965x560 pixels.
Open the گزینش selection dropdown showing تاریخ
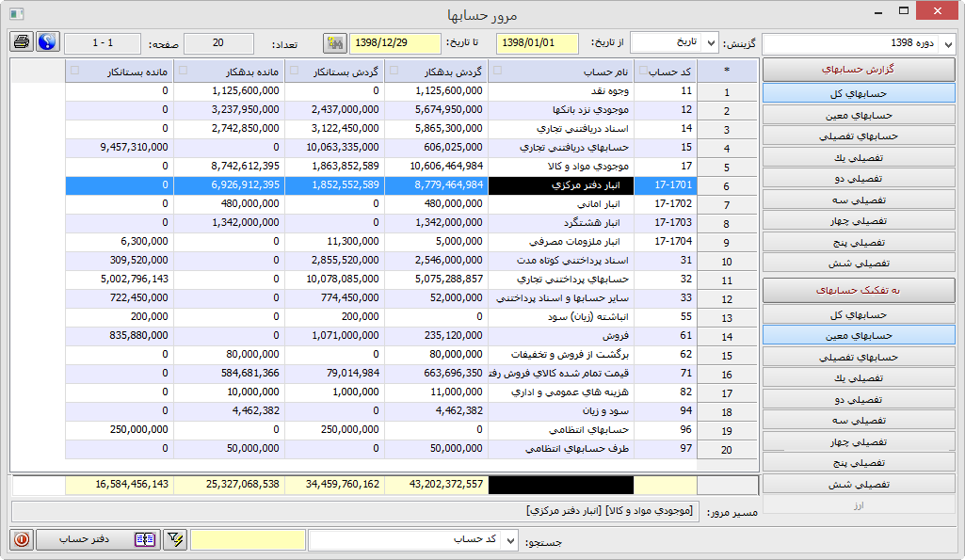[x=711, y=43]
